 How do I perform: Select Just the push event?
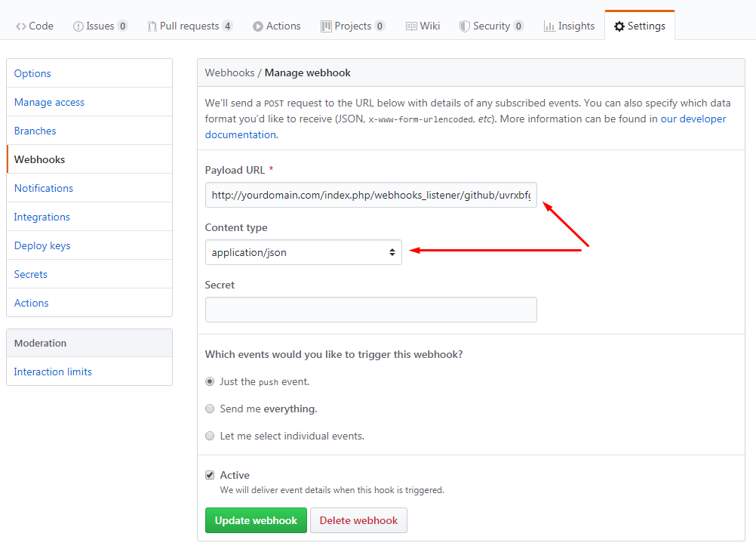pos(209,381)
